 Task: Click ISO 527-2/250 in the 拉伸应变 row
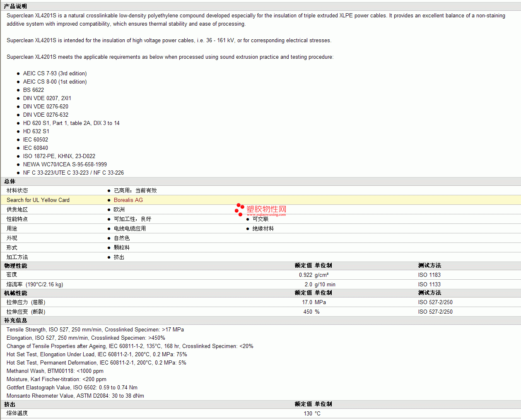click(435, 312)
